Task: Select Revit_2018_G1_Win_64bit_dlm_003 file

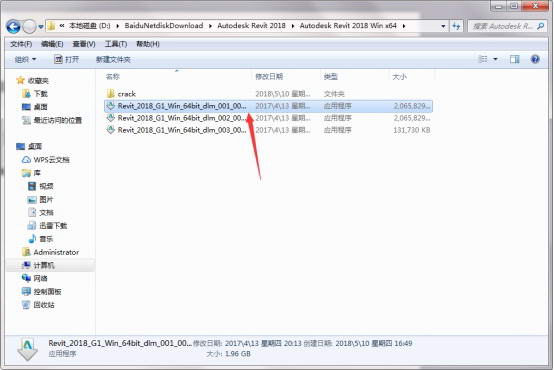Action: (268, 130)
